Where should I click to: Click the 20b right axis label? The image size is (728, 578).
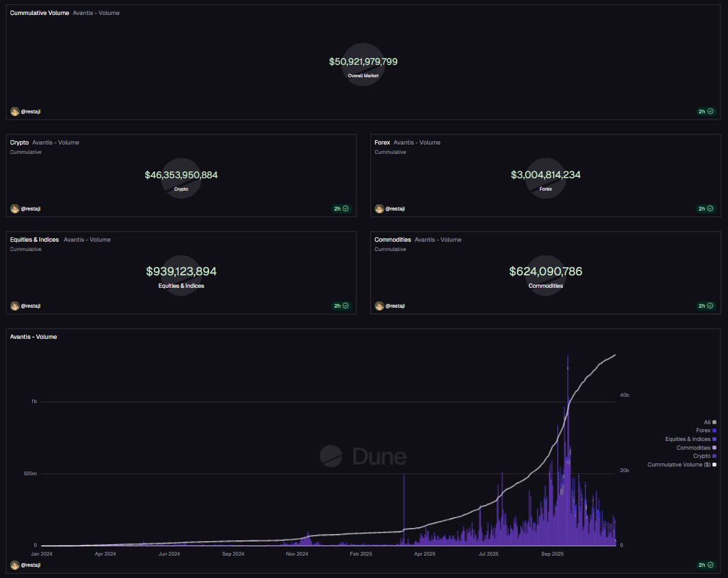tap(625, 470)
